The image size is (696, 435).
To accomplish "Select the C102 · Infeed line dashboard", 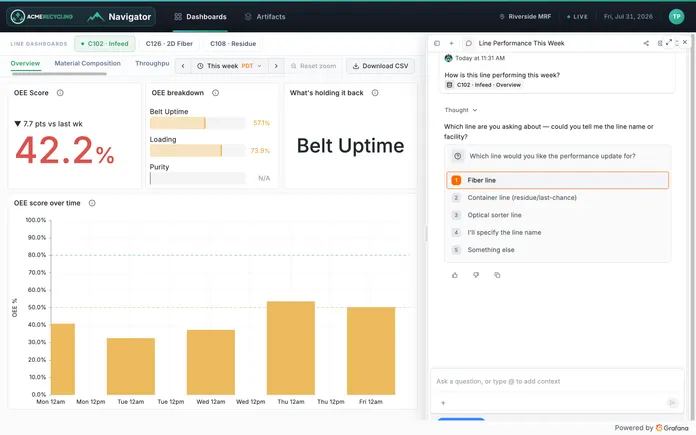I will coord(105,44).
